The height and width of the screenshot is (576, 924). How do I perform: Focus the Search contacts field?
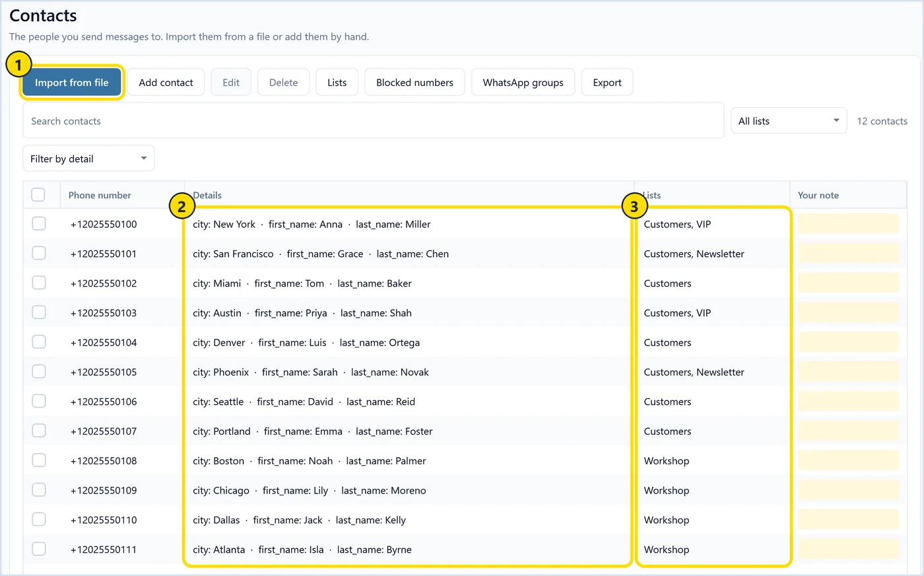click(x=374, y=121)
